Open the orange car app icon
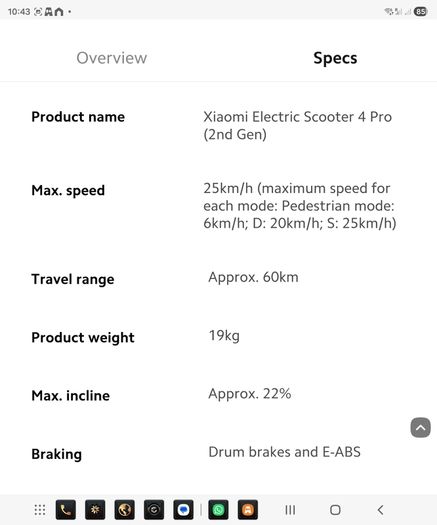The height and width of the screenshot is (525, 437). point(248,510)
